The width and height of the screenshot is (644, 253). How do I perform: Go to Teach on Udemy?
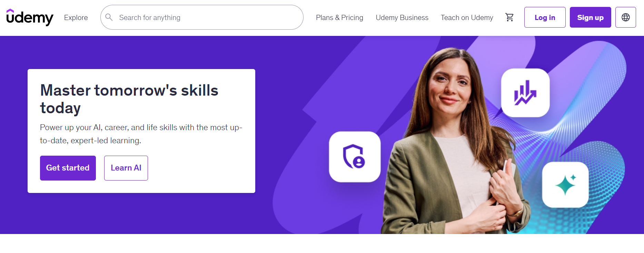[x=467, y=18]
